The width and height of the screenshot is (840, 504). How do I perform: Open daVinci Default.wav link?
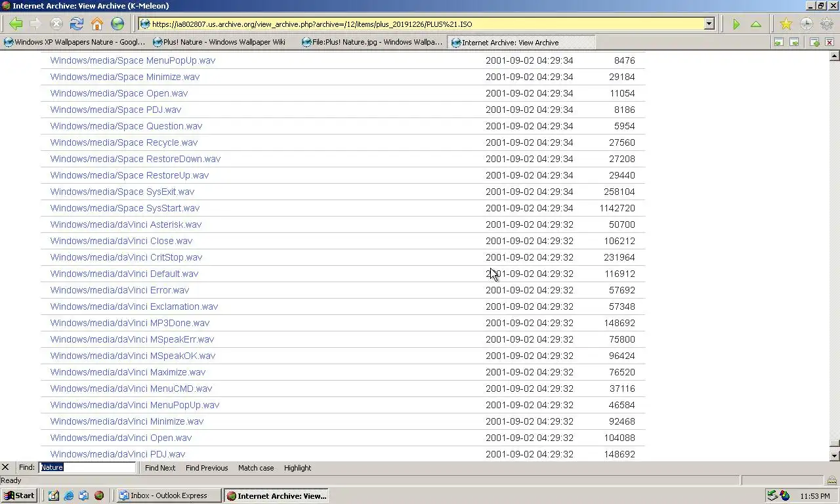(124, 274)
